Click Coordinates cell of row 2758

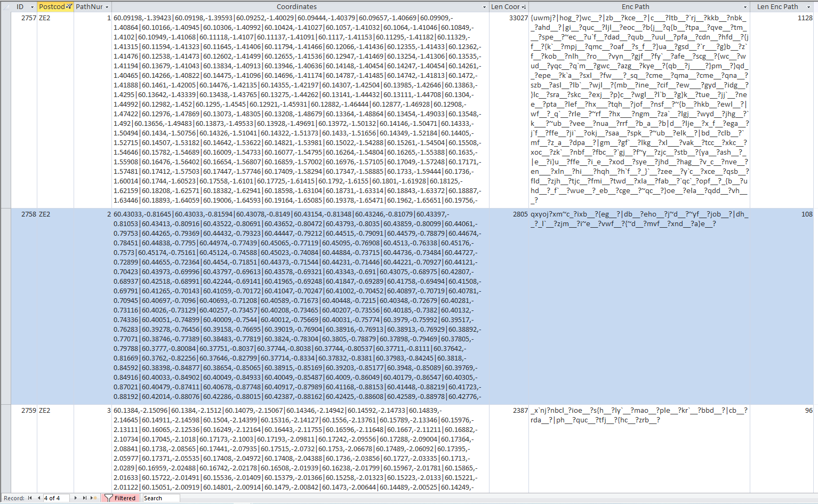point(300,306)
